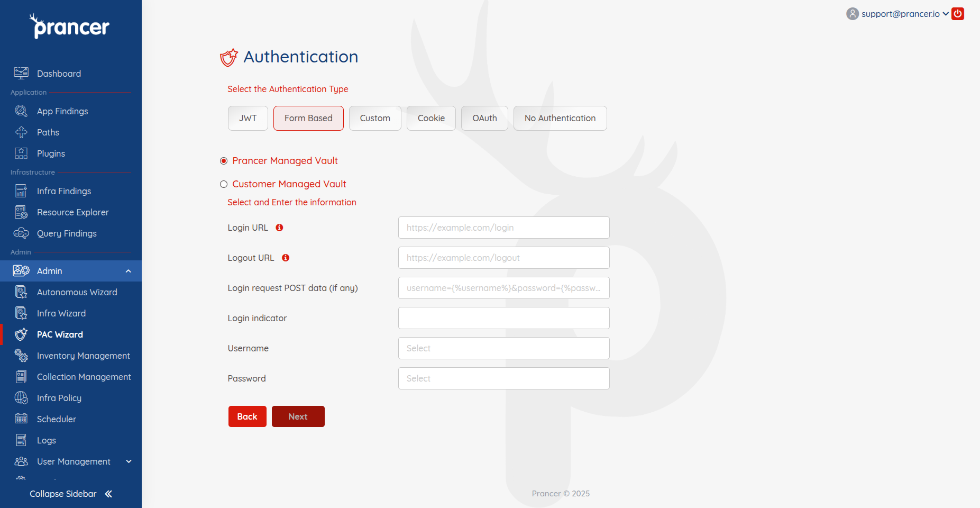The width and height of the screenshot is (980, 508).
Task: Select Customer Managed Vault radio button
Action: [x=224, y=184]
